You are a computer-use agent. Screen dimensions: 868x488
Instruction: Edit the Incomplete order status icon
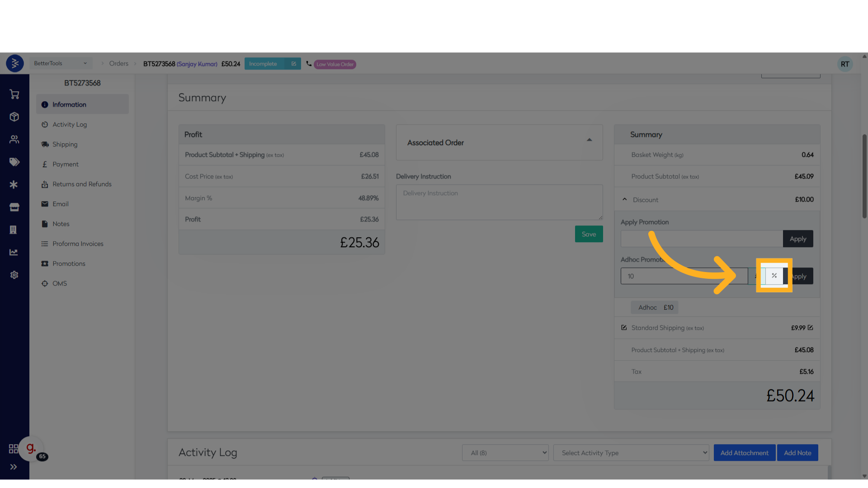(293, 64)
